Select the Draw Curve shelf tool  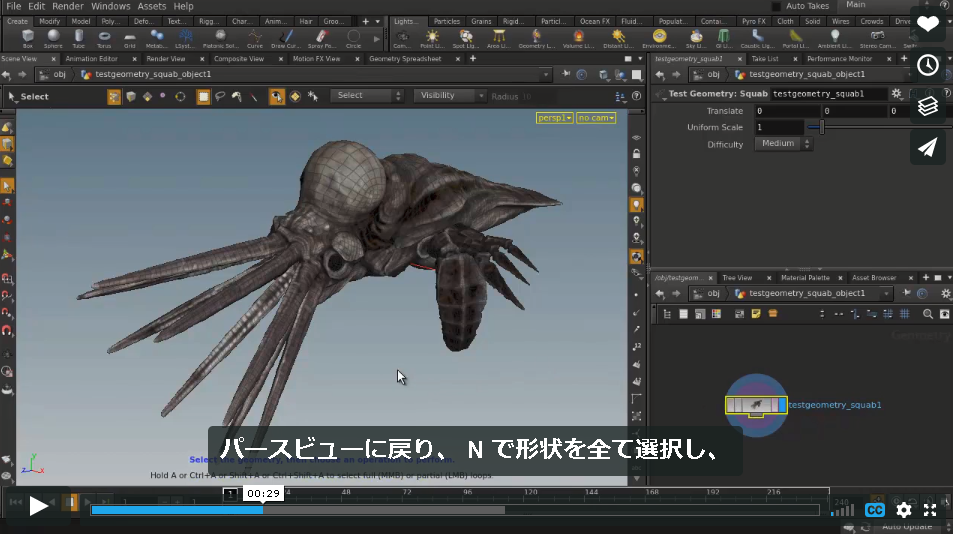tap(286, 39)
